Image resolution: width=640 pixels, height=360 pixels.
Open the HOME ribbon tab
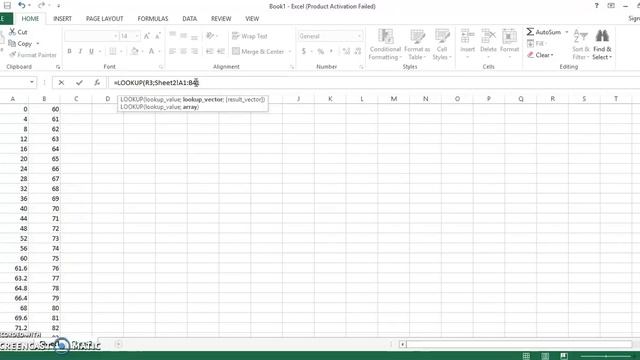[30, 19]
